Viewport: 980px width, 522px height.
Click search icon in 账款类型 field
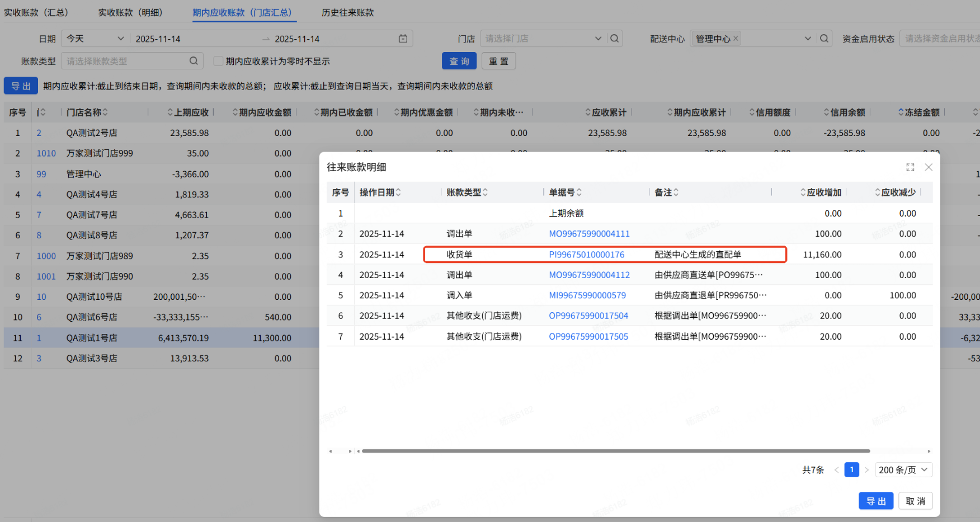(x=194, y=61)
